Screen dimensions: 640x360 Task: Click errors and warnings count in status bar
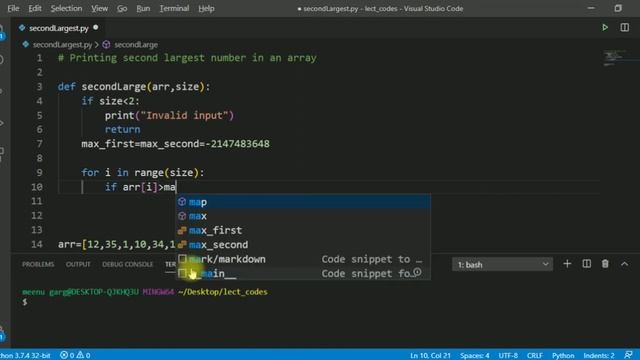click(75, 355)
